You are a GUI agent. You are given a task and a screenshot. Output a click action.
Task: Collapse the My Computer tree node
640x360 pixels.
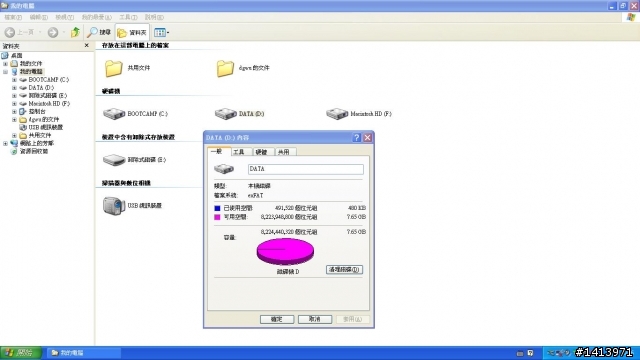5,72
